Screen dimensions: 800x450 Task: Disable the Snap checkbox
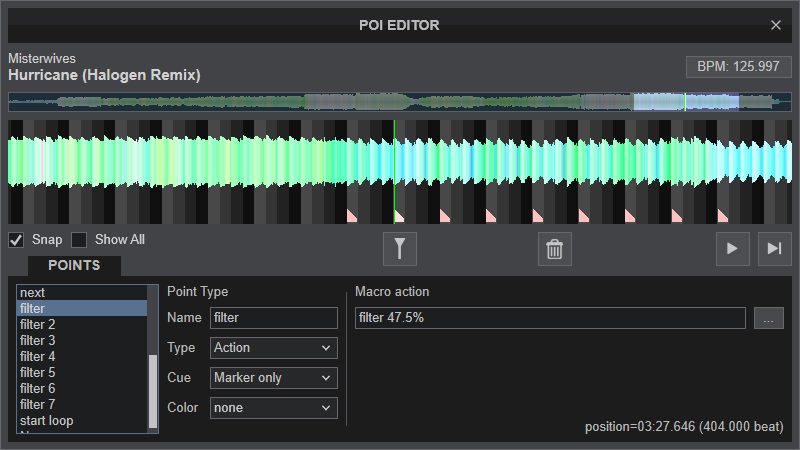coord(16,240)
